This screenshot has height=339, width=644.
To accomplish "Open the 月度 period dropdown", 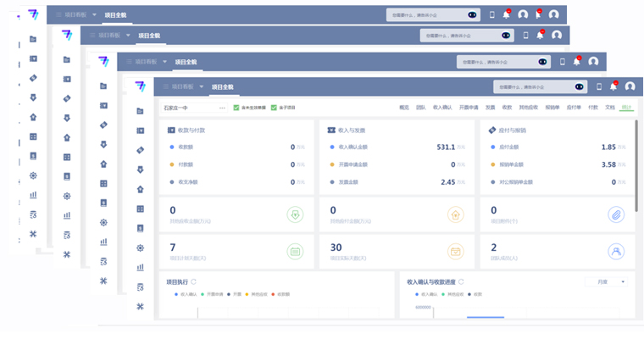I will pos(606,281).
